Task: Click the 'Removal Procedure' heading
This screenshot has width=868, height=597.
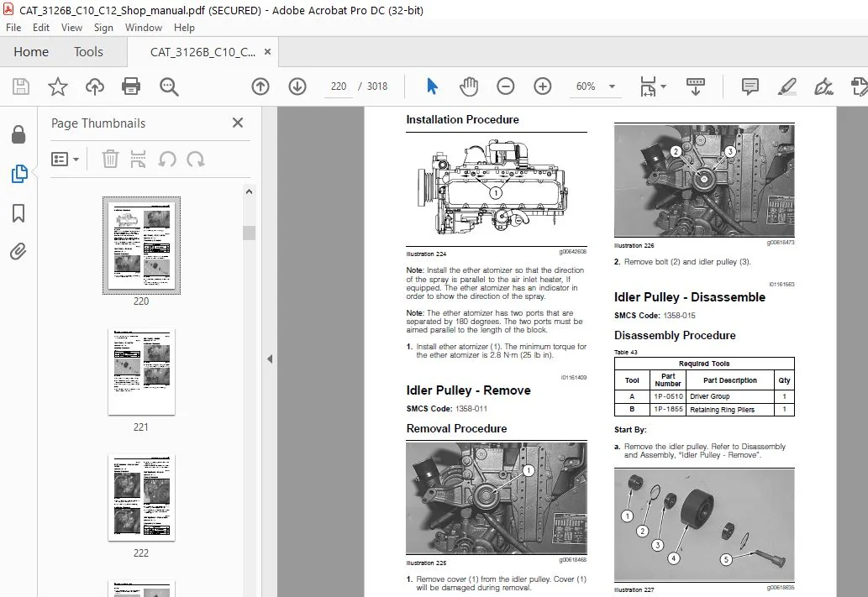Action: pos(456,429)
